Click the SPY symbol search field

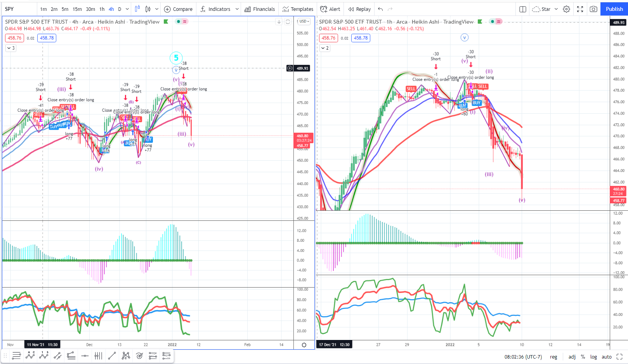(x=19, y=9)
